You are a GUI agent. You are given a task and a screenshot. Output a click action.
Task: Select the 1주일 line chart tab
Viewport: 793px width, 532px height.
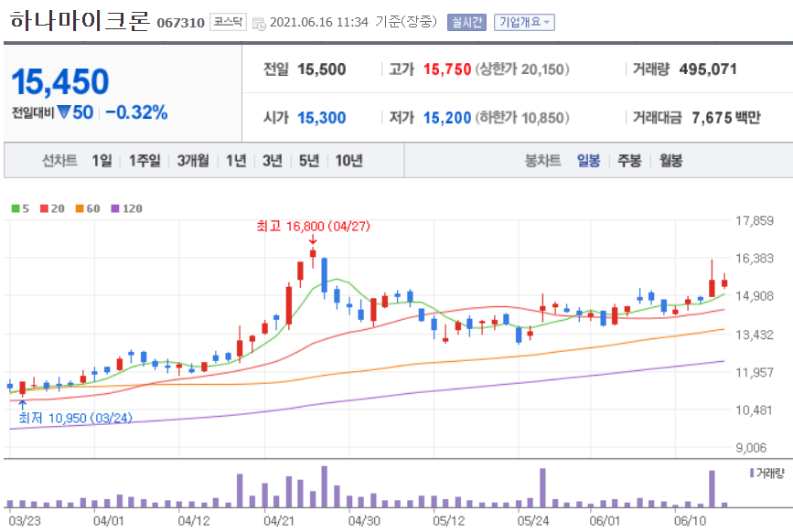tap(145, 161)
